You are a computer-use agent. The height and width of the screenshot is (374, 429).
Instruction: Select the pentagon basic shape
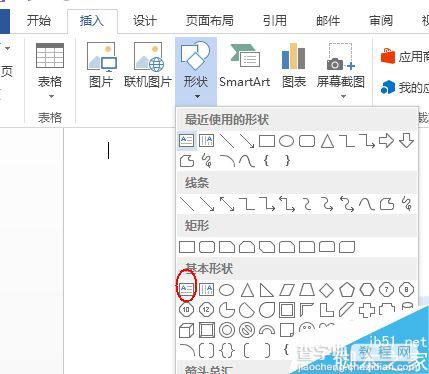coord(347,290)
